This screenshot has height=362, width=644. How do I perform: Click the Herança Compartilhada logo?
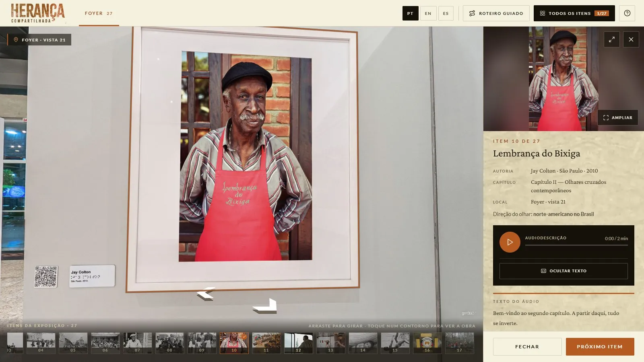pyautogui.click(x=38, y=13)
